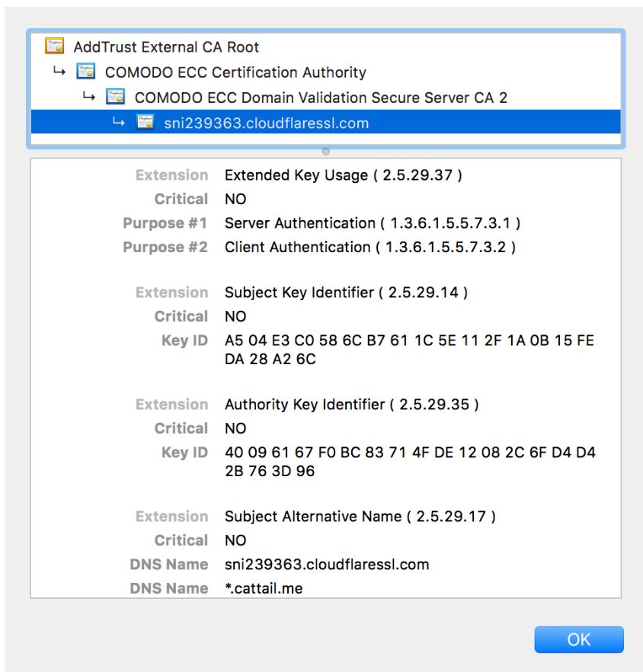
Task: Select AddTrust External CA Root in the chain
Action: (x=166, y=46)
